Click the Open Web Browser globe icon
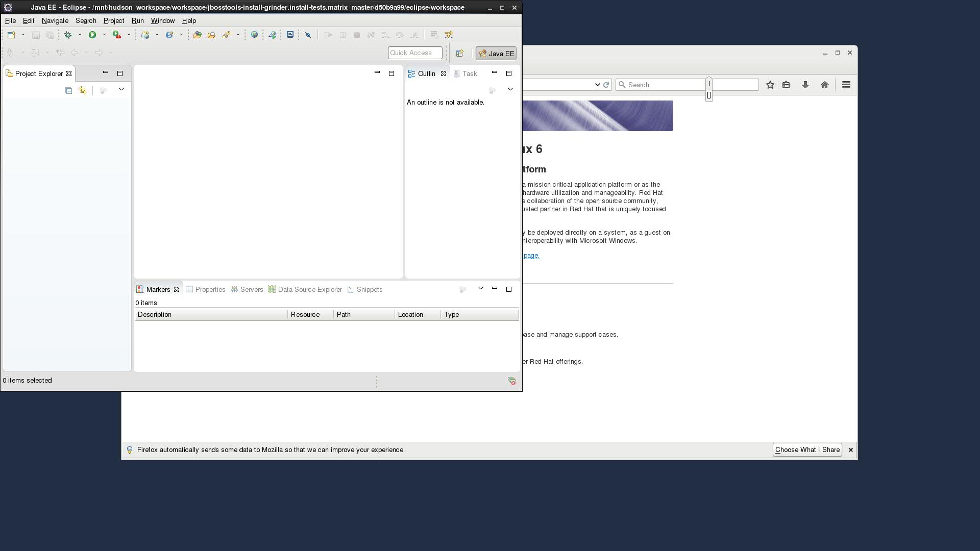The height and width of the screenshot is (551, 980). point(255,35)
